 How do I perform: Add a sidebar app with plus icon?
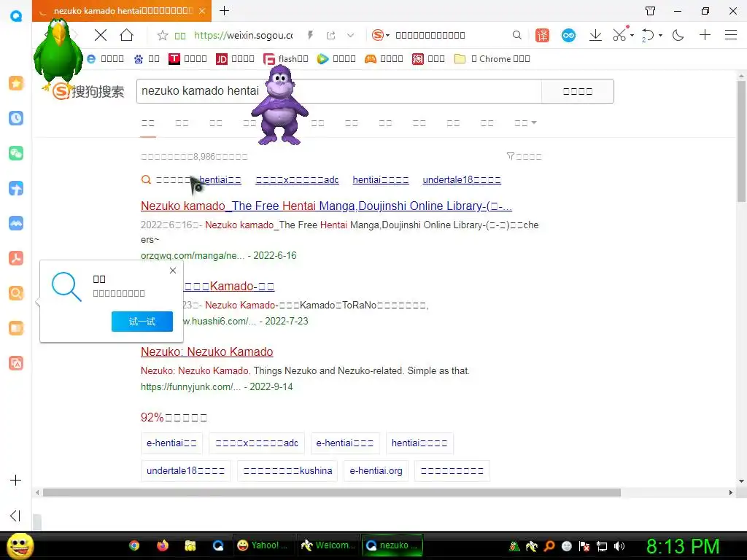16,480
